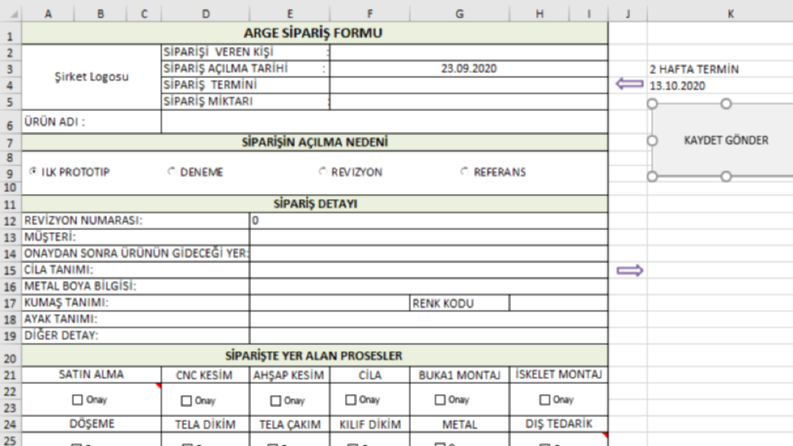
Task: Click the RENK KODU value cell
Action: pos(558,303)
